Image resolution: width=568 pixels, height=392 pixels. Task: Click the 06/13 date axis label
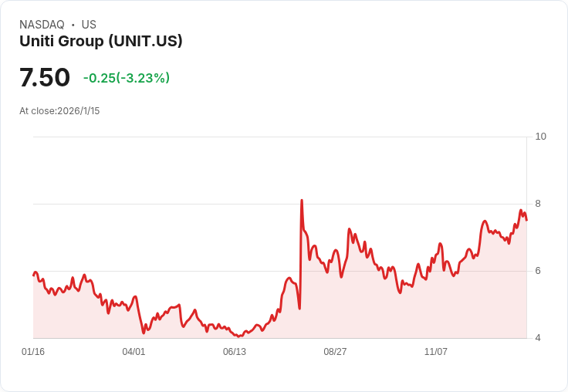(235, 351)
